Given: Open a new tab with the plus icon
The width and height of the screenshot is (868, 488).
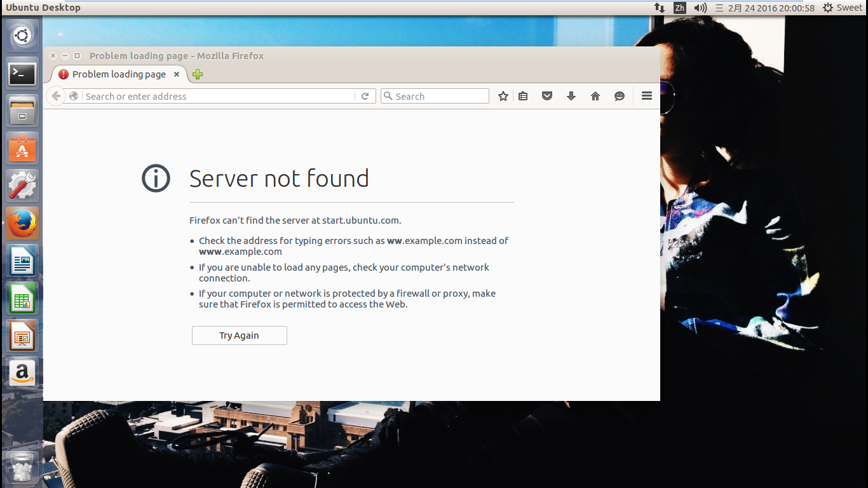Looking at the screenshot, I should (x=198, y=74).
